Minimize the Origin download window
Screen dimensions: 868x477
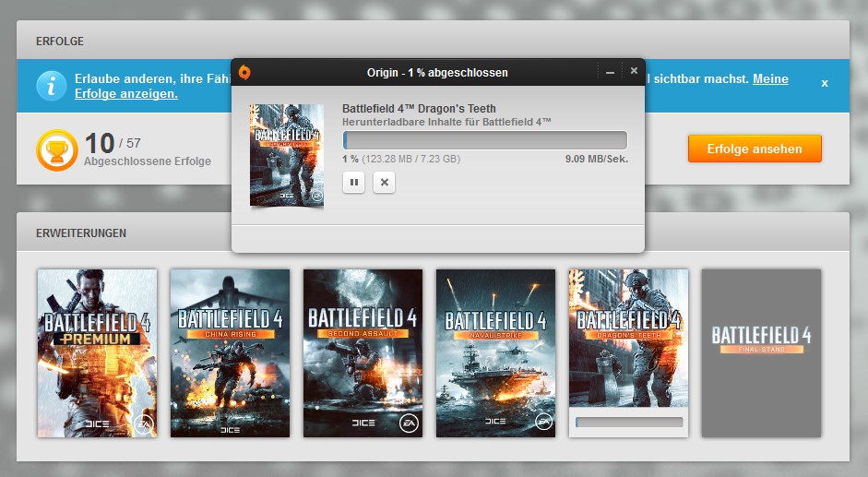pyautogui.click(x=610, y=72)
